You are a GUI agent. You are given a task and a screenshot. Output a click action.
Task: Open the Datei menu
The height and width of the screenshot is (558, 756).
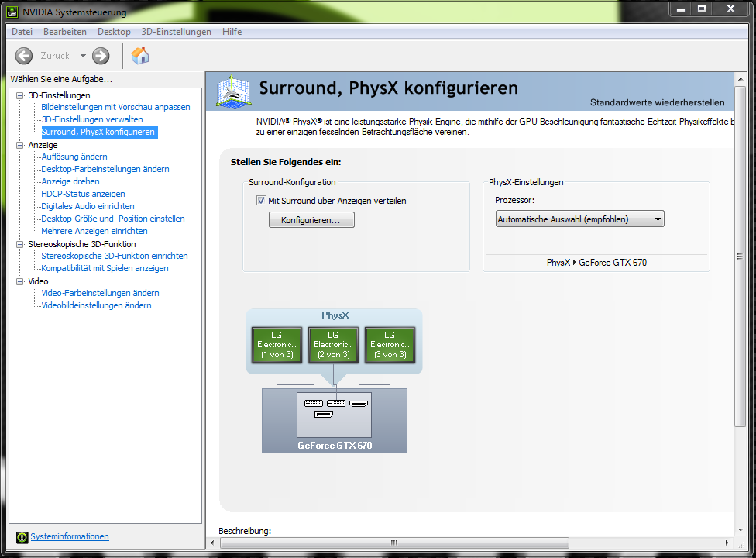tap(22, 32)
